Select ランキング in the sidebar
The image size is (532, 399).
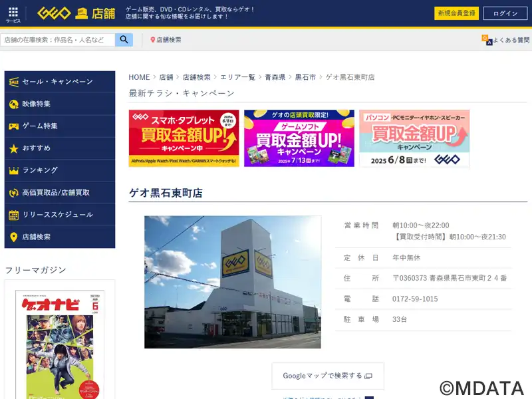[60, 170]
